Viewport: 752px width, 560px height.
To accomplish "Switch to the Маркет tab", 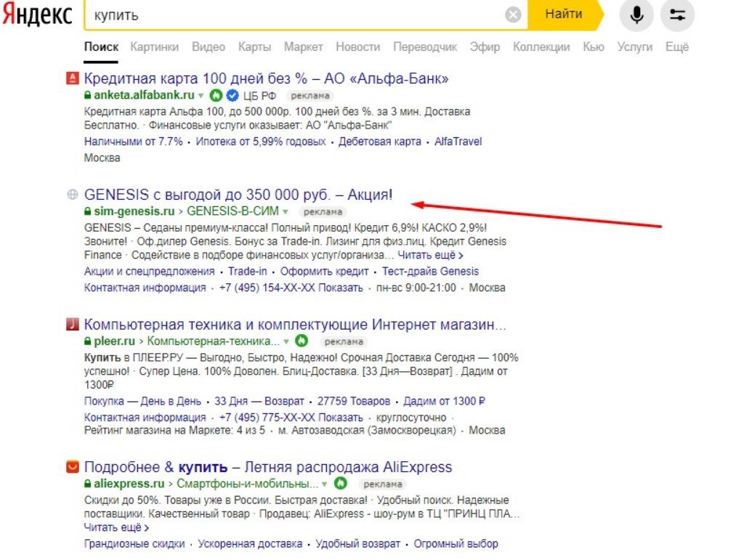I will click(x=303, y=46).
